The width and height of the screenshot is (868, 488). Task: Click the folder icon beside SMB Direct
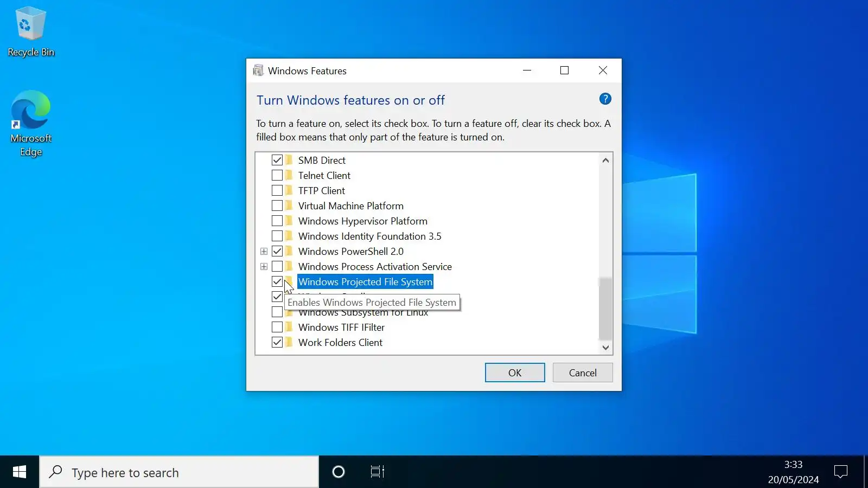pyautogui.click(x=289, y=160)
